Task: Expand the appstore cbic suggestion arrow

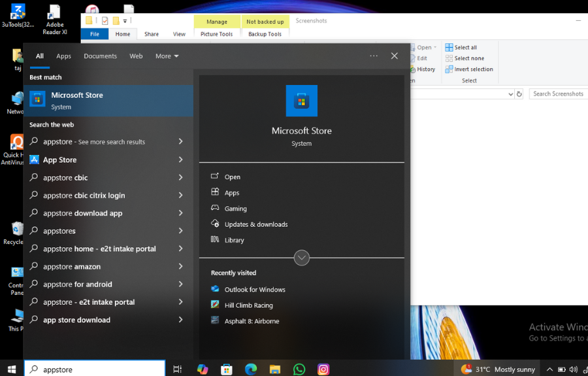Action: 180,177
